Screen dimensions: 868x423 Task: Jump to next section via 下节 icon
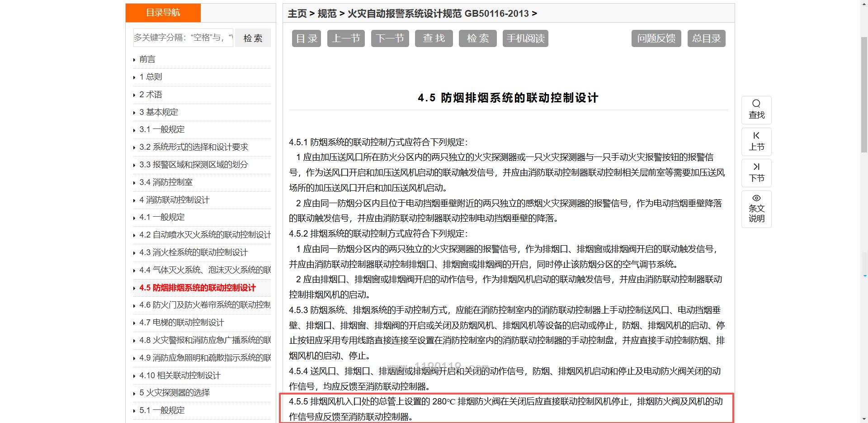tap(756, 167)
